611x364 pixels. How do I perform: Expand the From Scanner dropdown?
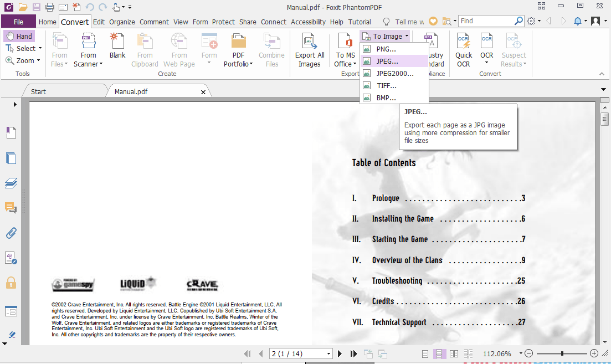coord(89,64)
